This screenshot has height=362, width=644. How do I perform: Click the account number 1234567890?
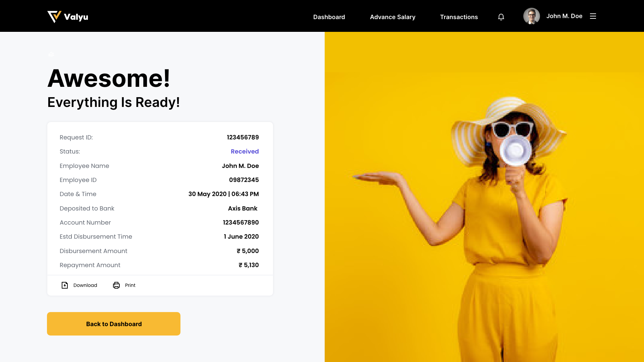click(240, 223)
